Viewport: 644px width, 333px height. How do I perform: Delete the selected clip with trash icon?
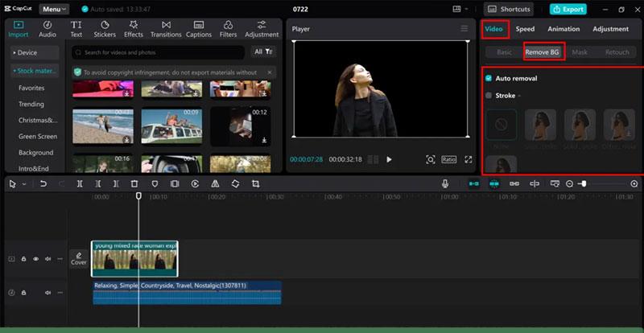point(134,184)
